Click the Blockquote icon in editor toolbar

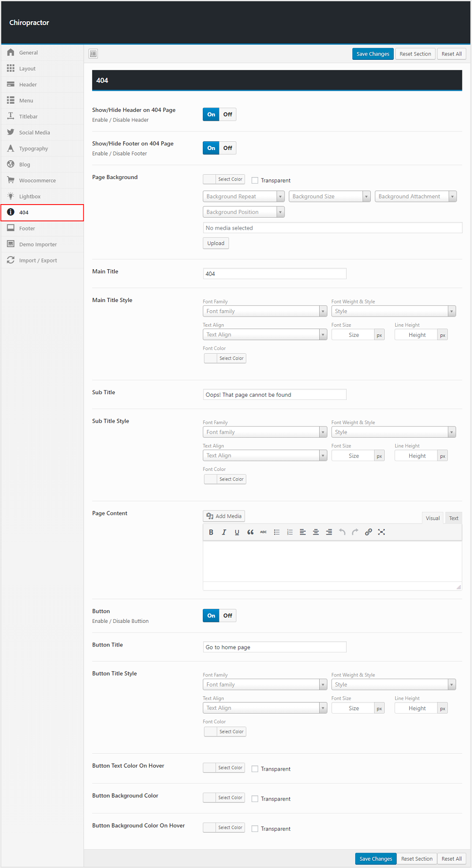(250, 532)
